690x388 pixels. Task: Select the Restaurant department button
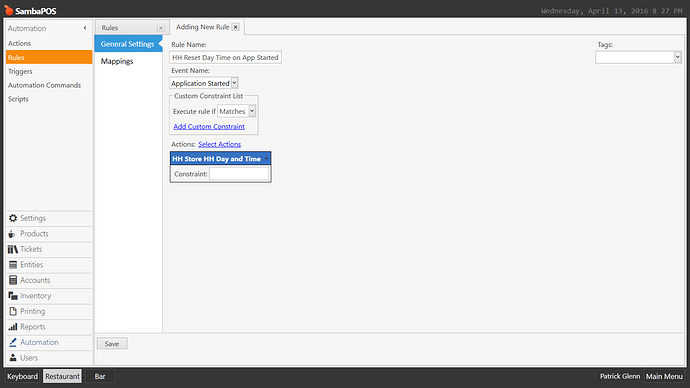pos(62,377)
